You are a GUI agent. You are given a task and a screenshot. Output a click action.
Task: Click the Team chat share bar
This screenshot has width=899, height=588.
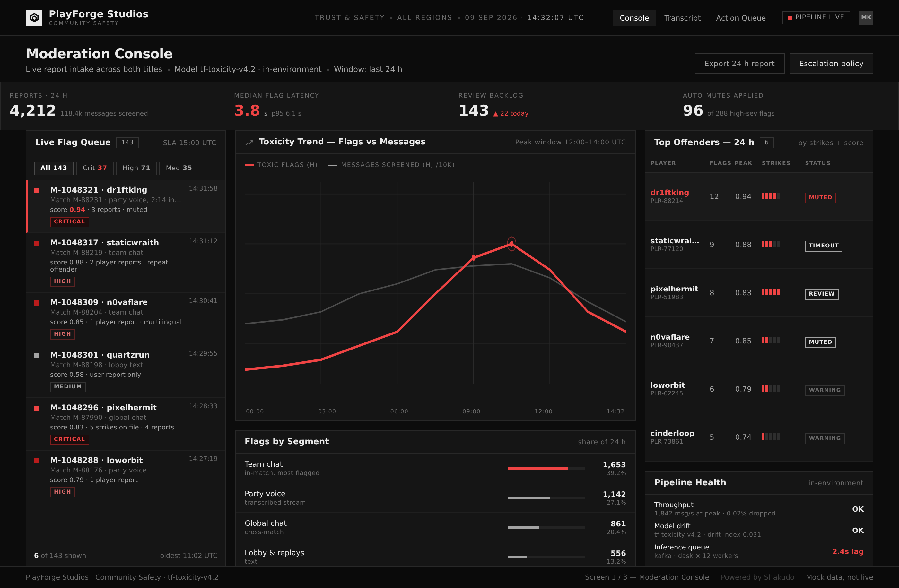[546, 469]
